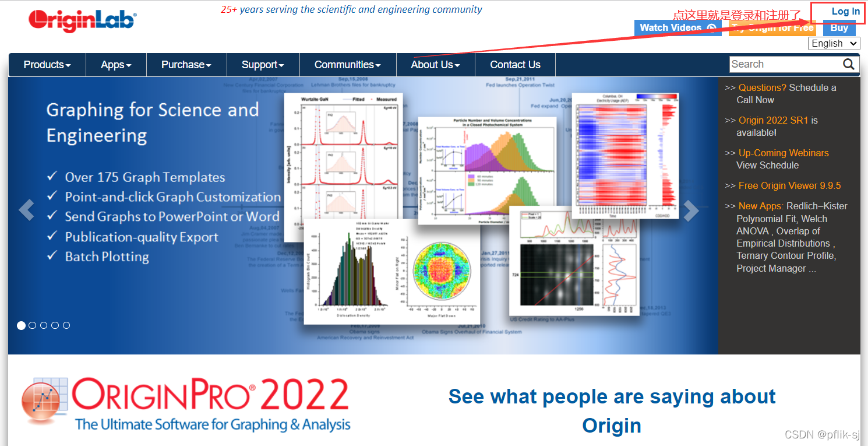Open the Up-Coming Webinars link
This screenshot has height=446, width=868.
point(784,153)
